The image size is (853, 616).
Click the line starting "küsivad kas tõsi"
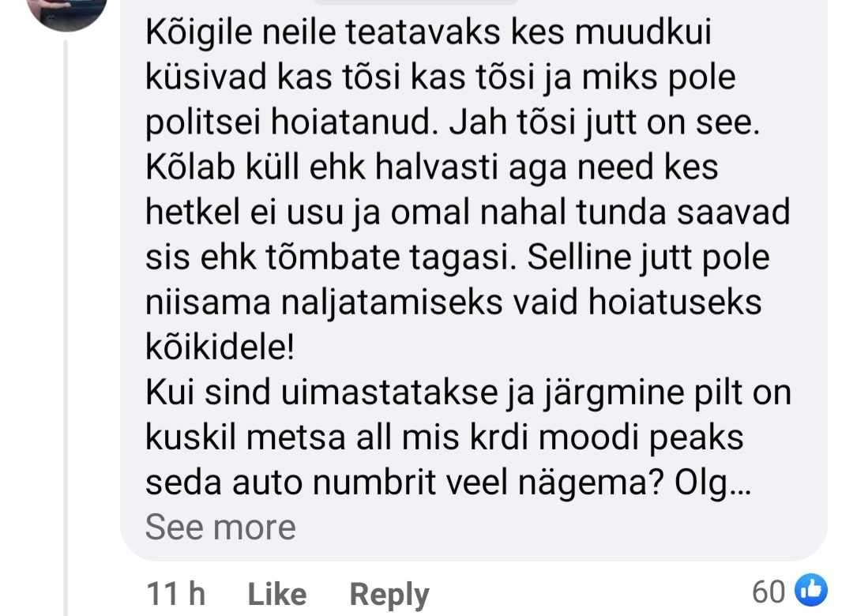point(441,77)
